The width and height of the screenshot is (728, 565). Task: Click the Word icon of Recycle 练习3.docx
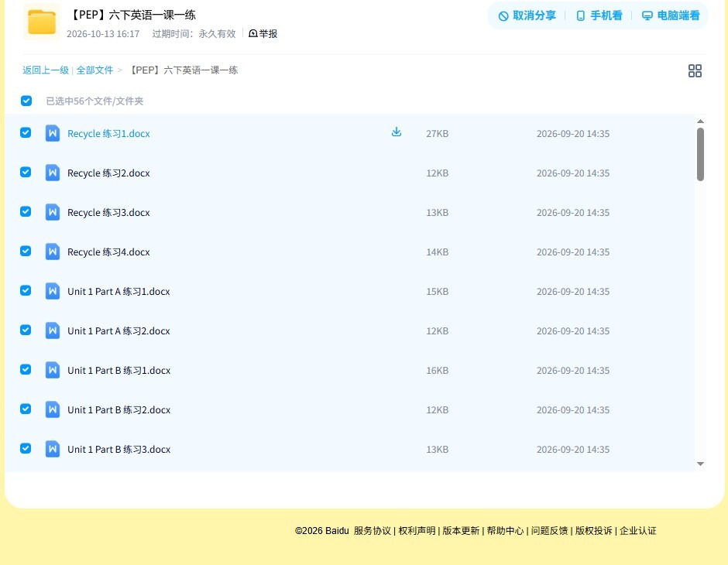[x=53, y=212]
